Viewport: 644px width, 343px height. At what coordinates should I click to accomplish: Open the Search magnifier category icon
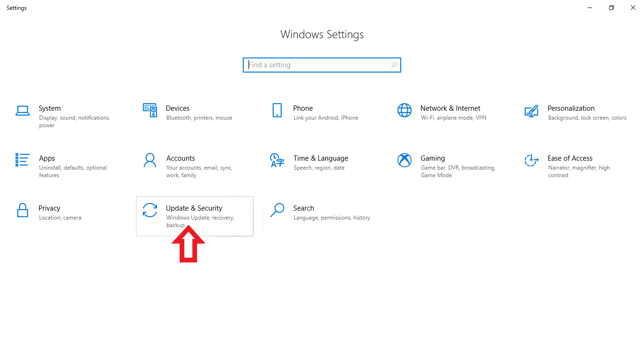(277, 211)
